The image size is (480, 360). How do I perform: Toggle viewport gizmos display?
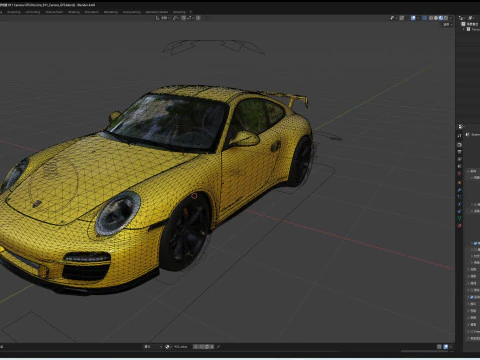point(402,18)
